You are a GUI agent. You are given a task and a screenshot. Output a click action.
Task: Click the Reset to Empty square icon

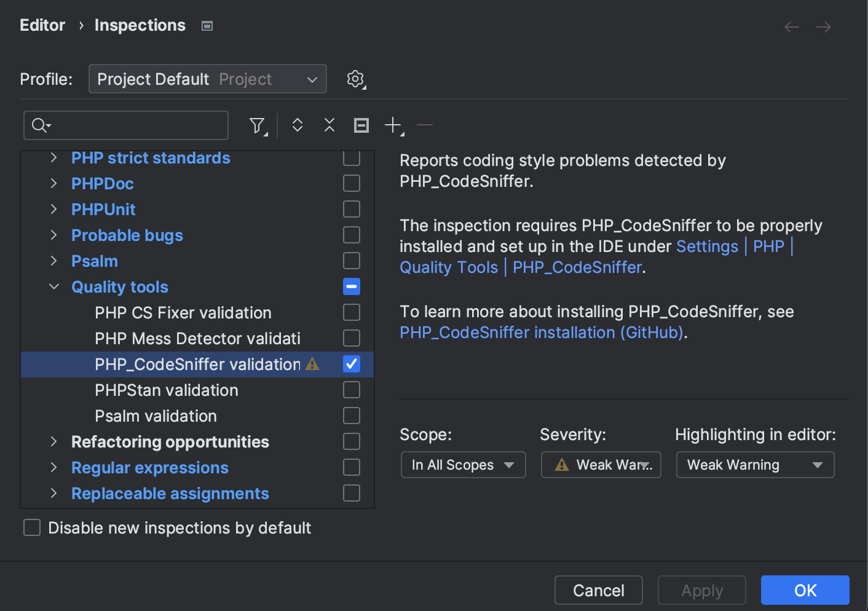tap(361, 125)
